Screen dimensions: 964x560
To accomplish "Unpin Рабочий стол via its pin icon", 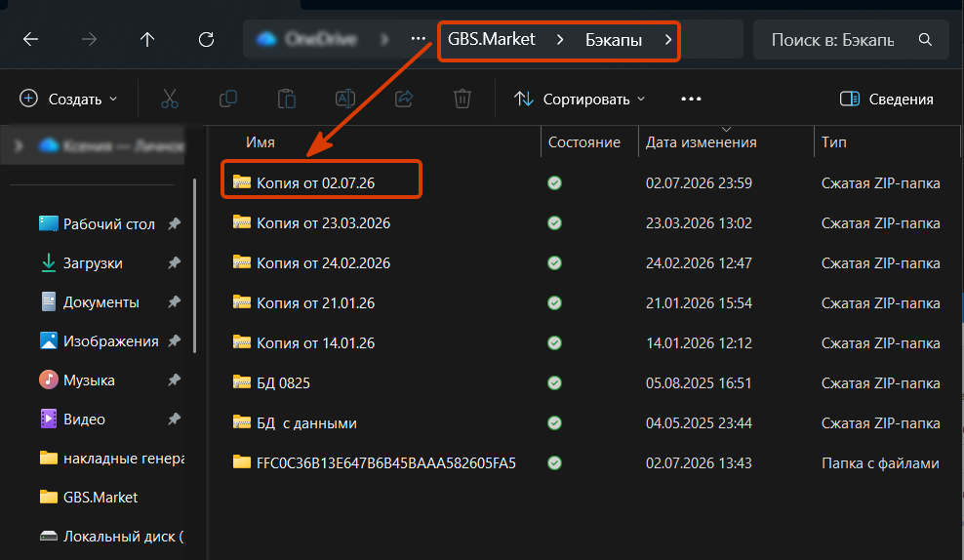I will coord(174,223).
